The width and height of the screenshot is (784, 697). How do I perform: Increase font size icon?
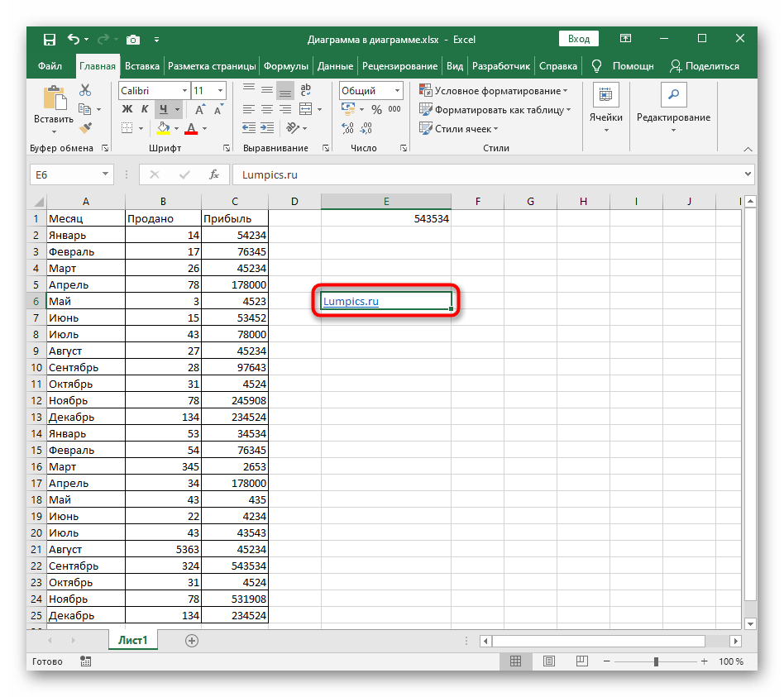[x=199, y=109]
